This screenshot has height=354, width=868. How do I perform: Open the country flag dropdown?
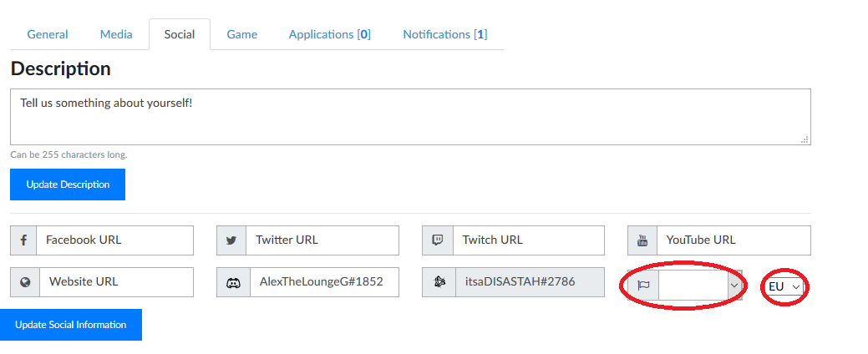[x=700, y=286]
